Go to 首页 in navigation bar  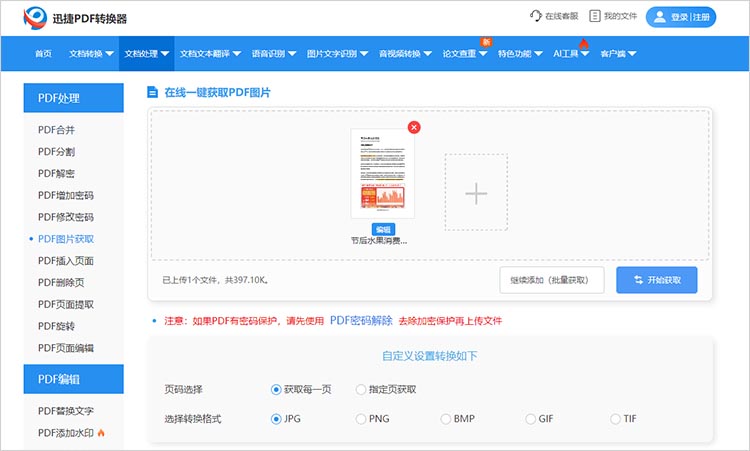(x=43, y=54)
